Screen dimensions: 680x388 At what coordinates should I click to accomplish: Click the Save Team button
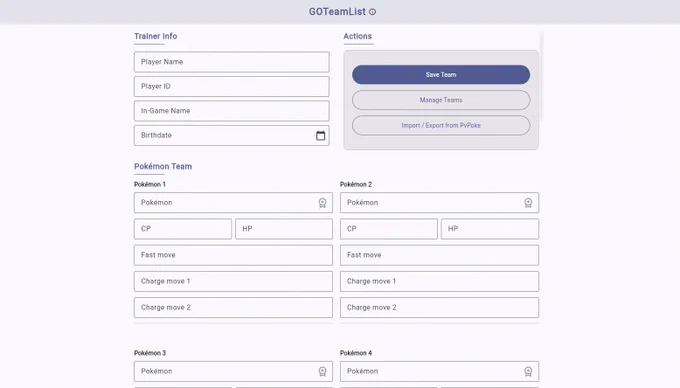pos(441,75)
